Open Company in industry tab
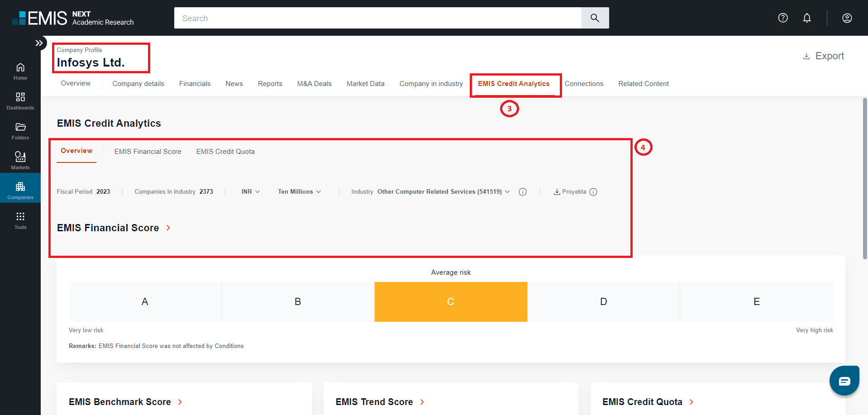 (431, 84)
